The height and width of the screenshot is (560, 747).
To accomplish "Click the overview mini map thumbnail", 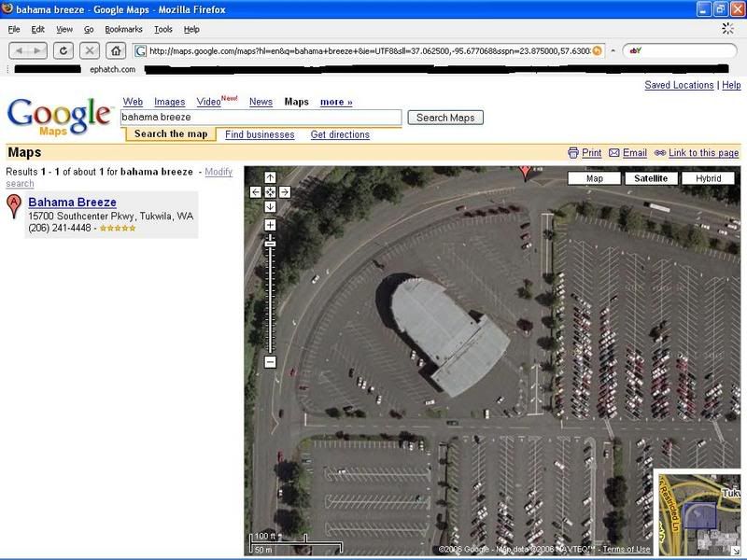I will pyautogui.click(x=699, y=515).
